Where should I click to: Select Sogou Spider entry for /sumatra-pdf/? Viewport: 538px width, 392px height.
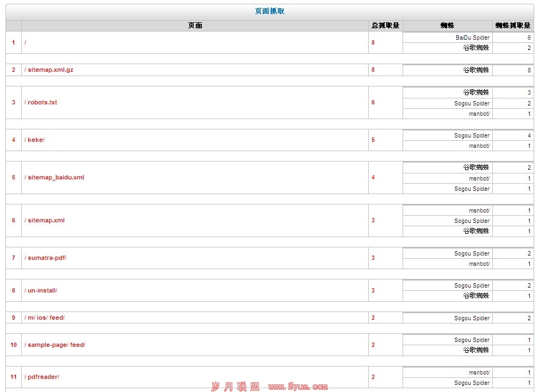click(x=472, y=253)
